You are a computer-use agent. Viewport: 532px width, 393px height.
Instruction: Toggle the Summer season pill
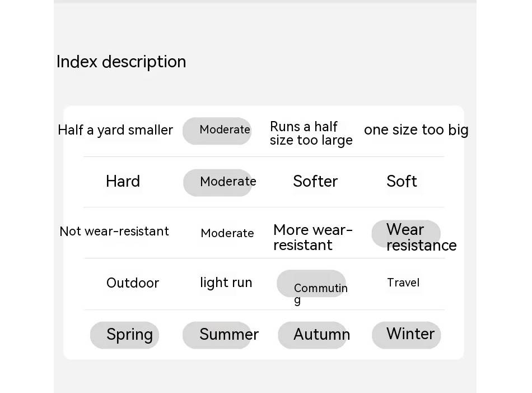tap(217, 335)
